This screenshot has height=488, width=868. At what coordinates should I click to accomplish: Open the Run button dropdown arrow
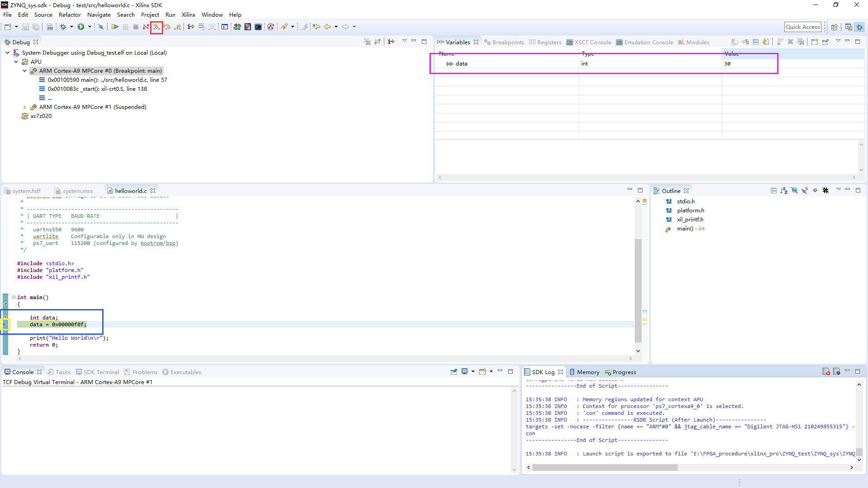click(90, 27)
